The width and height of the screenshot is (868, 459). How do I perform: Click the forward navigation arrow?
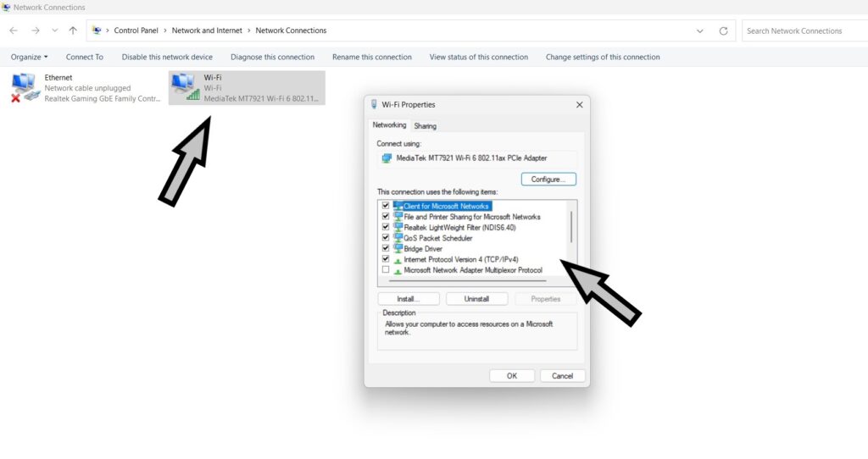[36, 30]
